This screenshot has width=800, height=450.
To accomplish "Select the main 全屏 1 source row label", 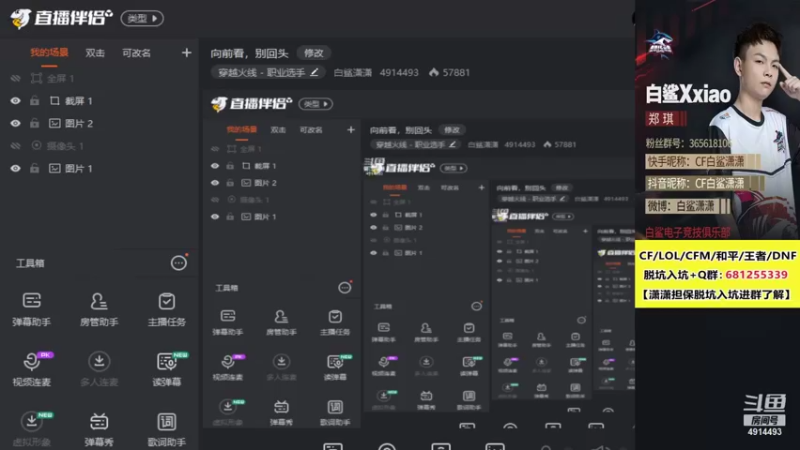I will [x=61, y=79].
